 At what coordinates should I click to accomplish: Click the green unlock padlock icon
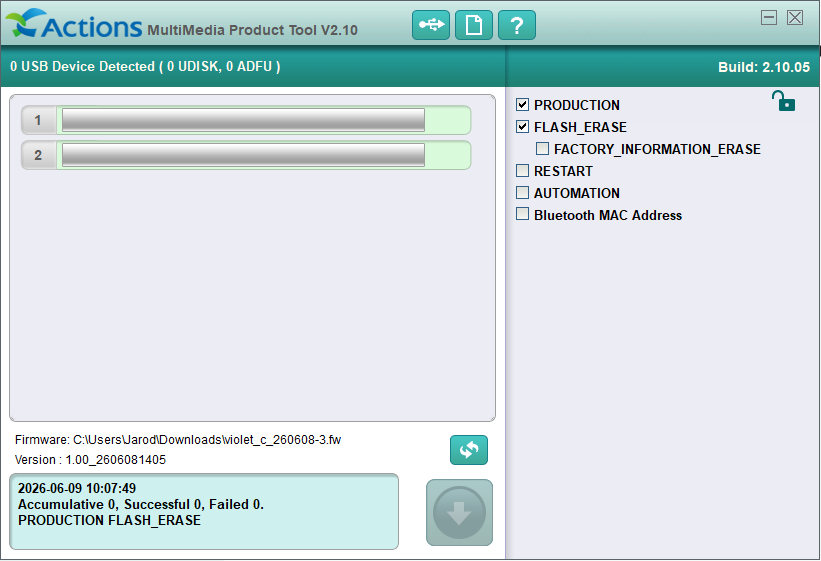click(x=783, y=101)
